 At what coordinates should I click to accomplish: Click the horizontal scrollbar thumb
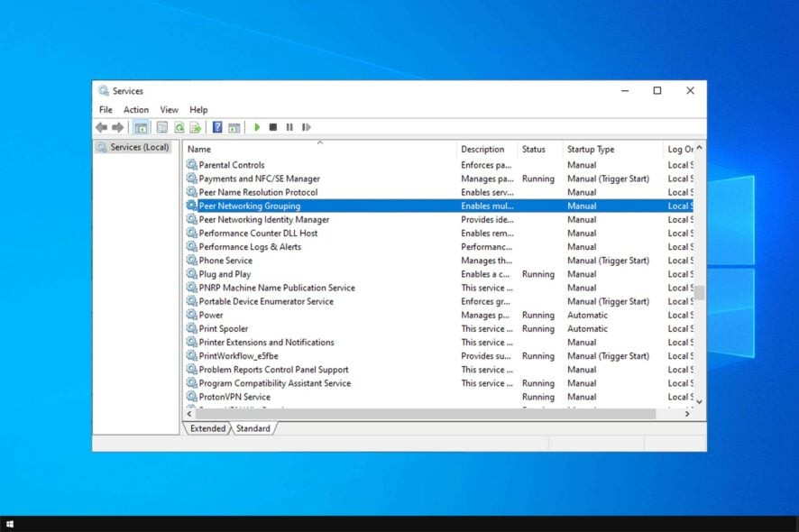425,414
